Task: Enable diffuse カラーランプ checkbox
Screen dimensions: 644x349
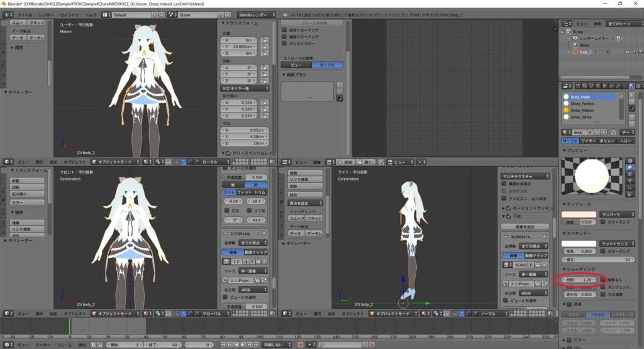Action: click(x=603, y=222)
